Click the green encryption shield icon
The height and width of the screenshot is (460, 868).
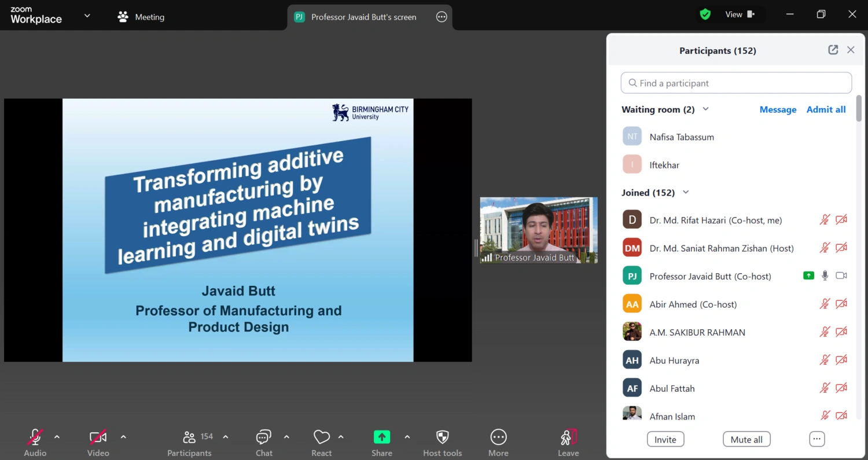(705, 14)
